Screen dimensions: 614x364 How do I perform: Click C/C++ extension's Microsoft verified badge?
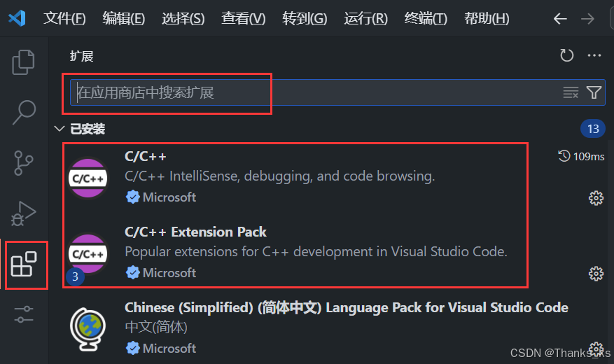click(x=133, y=197)
